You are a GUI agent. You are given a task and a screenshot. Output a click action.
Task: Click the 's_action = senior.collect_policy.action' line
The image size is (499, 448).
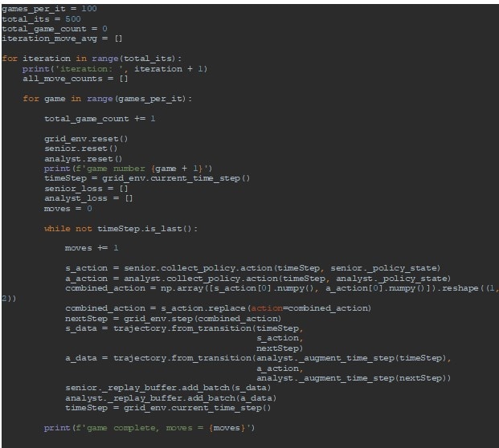(x=252, y=268)
